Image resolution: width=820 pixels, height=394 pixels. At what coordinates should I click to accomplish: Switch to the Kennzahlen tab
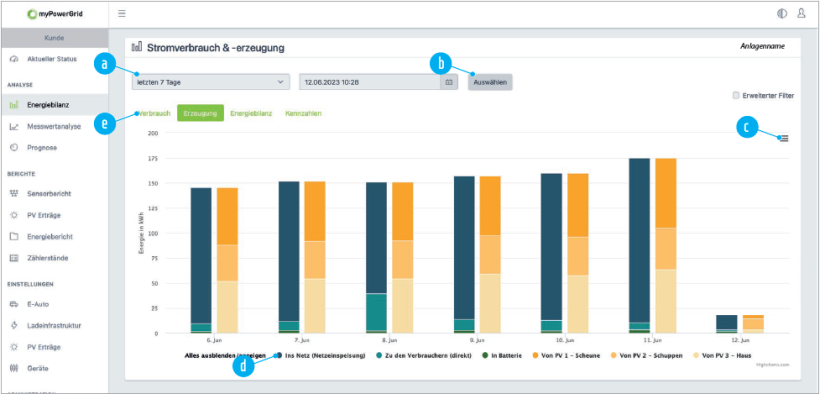pos(303,113)
